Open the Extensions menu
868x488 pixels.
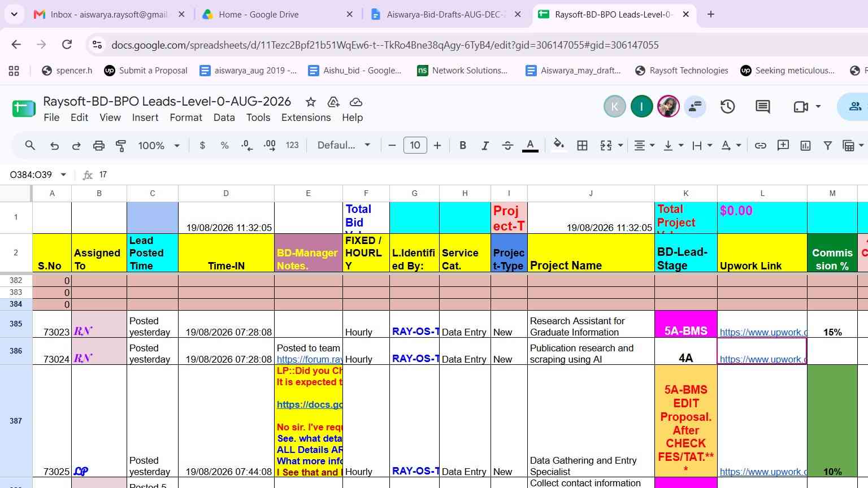pos(306,117)
